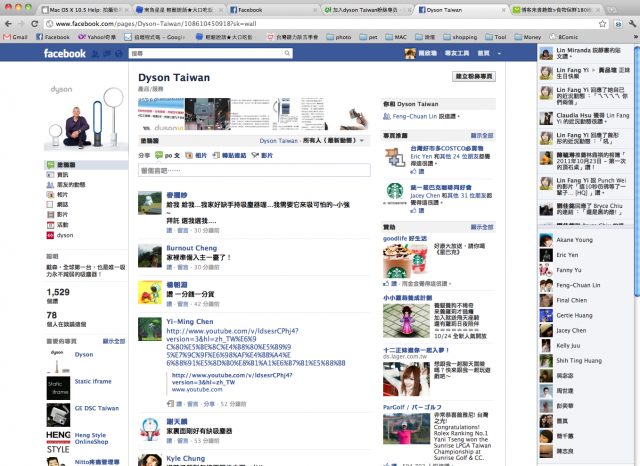This screenshot has height=466, width=640.
Task: Click in the Facebook search field
Action: pyautogui.click(x=206, y=53)
